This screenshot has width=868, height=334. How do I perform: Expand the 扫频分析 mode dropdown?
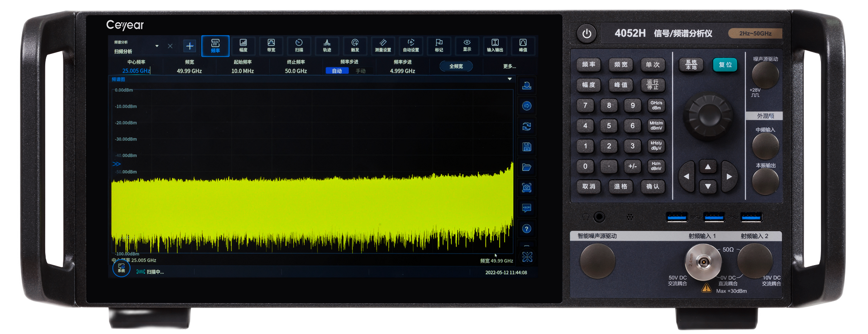[157, 46]
